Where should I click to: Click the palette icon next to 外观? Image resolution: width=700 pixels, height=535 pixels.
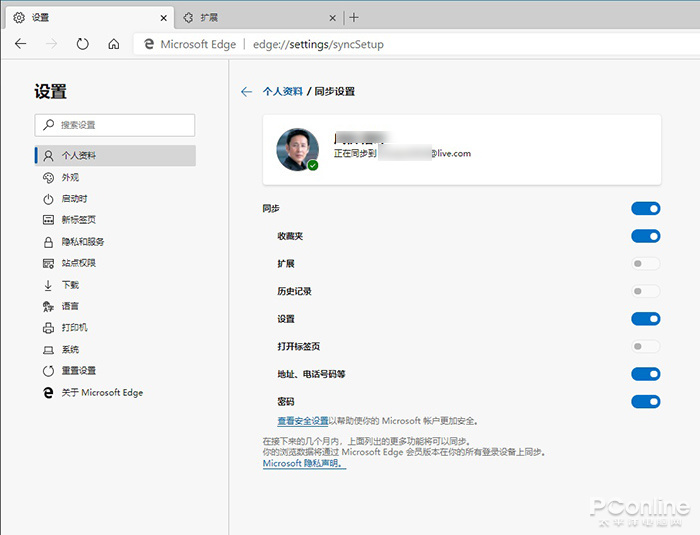point(48,178)
